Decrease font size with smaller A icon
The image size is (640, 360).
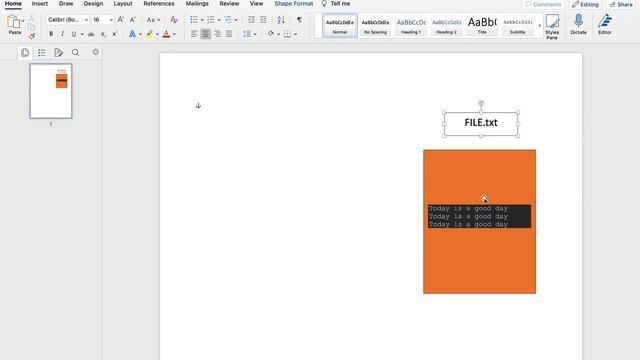click(x=132, y=20)
